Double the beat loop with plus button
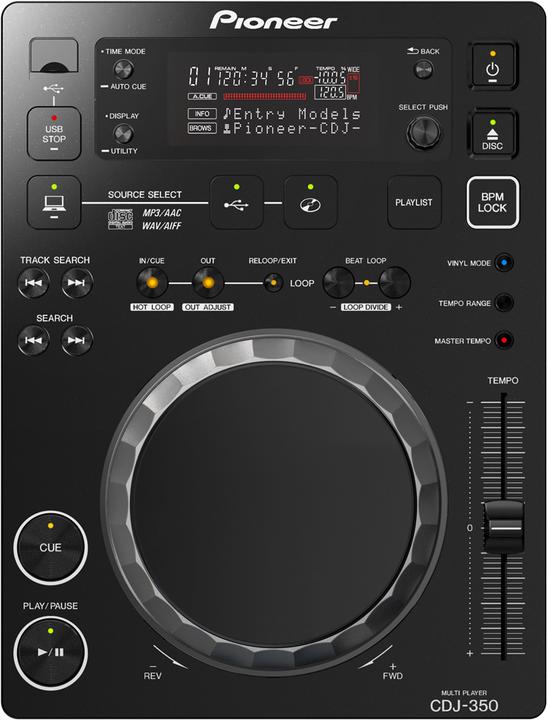Viewport: 547px width, 720px height. tap(395, 283)
